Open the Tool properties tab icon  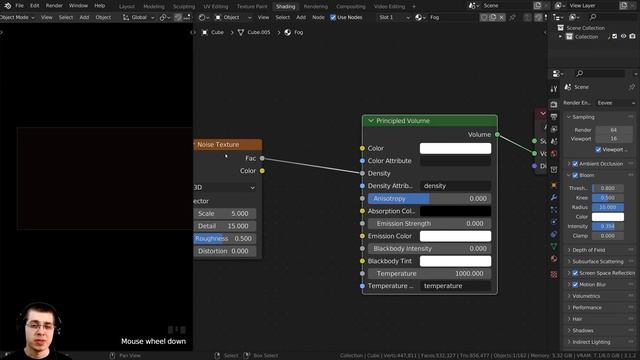click(554, 89)
